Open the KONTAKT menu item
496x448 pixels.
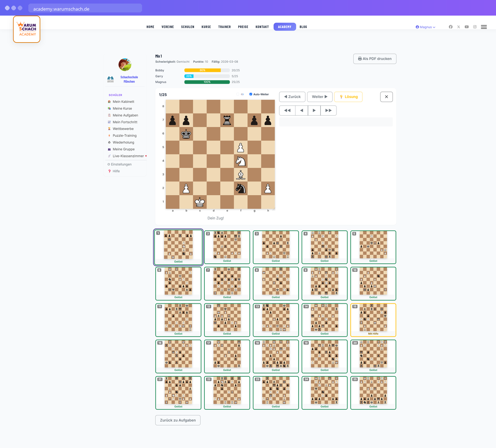point(262,27)
